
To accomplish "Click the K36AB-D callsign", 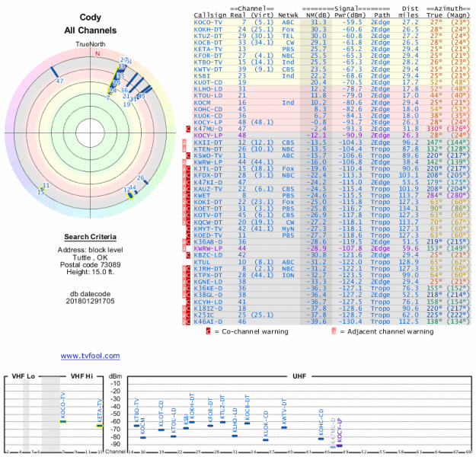I will tap(208, 242).
